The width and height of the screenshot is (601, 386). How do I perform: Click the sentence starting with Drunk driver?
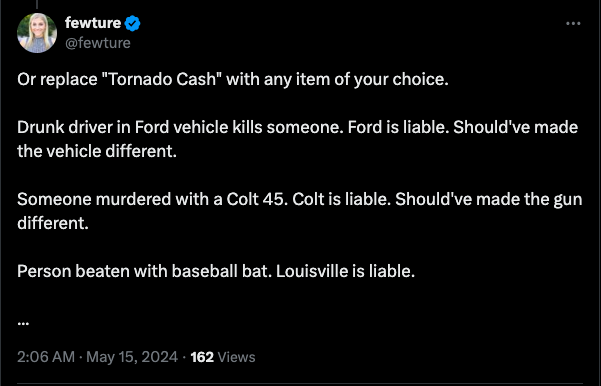click(x=180, y=127)
